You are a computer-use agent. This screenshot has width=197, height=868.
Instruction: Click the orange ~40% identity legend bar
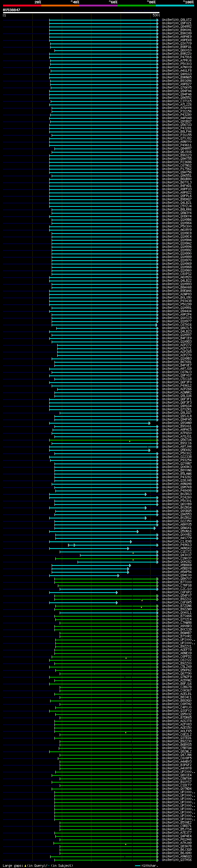[x=60, y=6]
